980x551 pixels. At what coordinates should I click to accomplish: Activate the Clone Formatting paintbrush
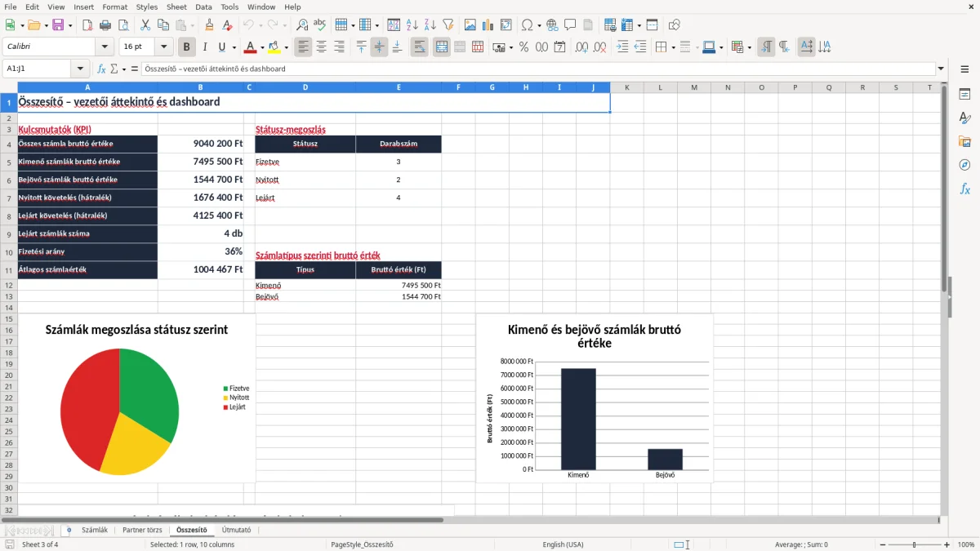[209, 25]
